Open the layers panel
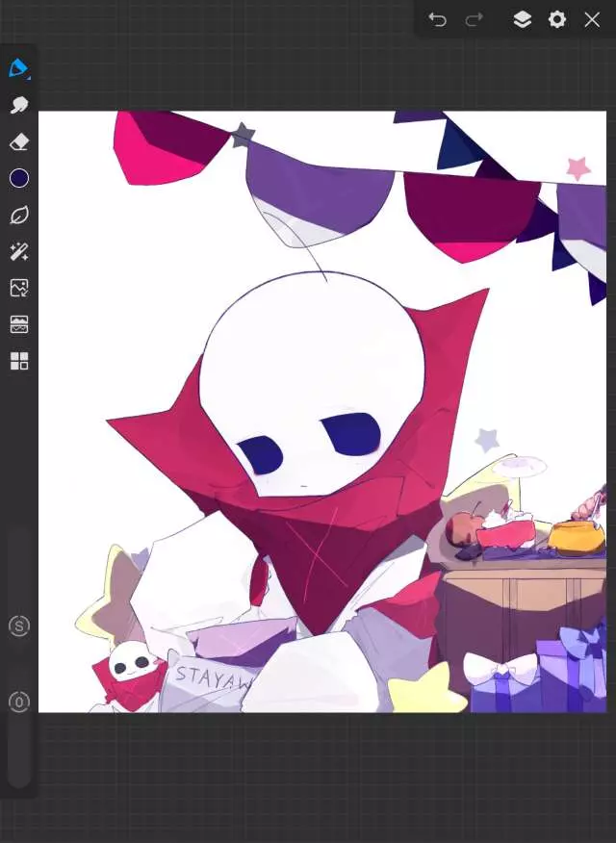The image size is (616, 843). tap(523, 20)
